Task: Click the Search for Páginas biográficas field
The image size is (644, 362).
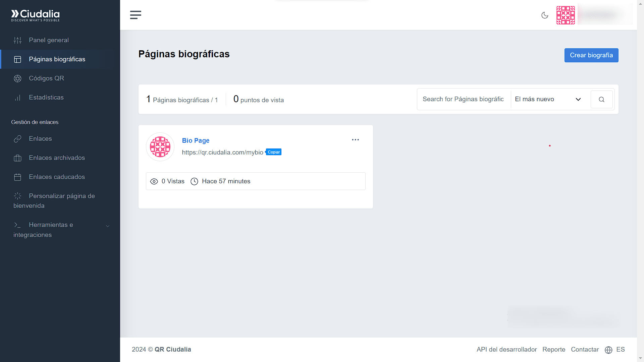Action: [x=464, y=99]
